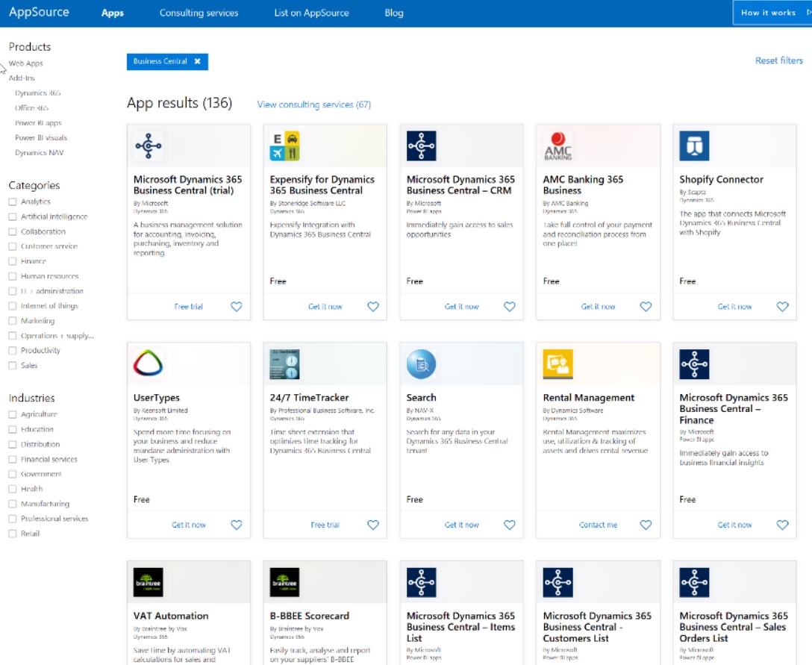This screenshot has width=812, height=665.
Task: Open the Expensify app logo
Action: point(285,146)
